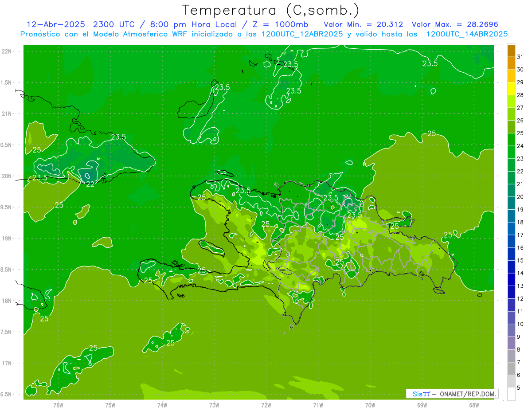Viewport: 532px width, 411px height.
Task: Pick the white swatch below 5
Action: [511, 394]
